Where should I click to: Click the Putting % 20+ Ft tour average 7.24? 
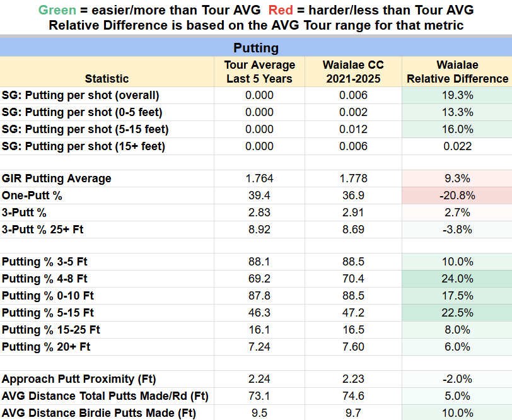click(x=259, y=347)
